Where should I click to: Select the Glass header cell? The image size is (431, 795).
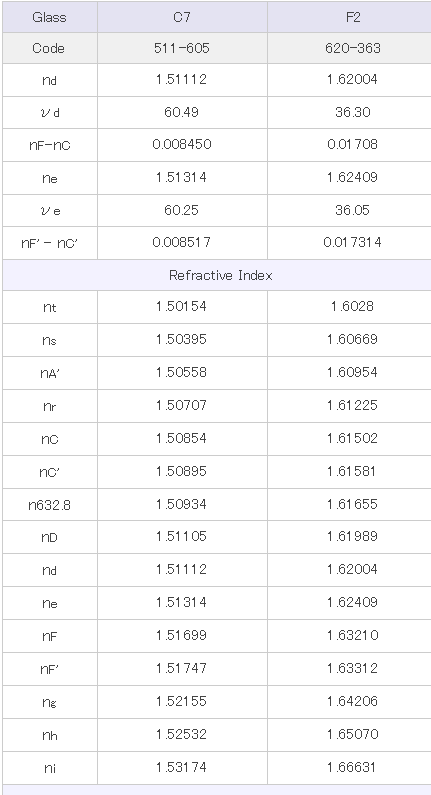click(49, 17)
